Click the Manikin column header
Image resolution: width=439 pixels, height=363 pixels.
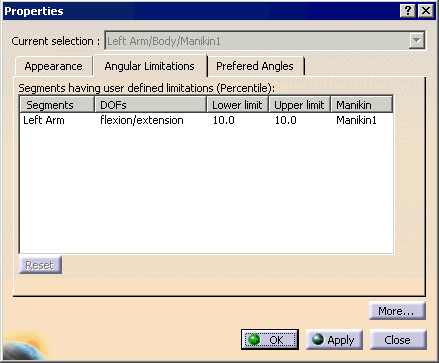362,105
